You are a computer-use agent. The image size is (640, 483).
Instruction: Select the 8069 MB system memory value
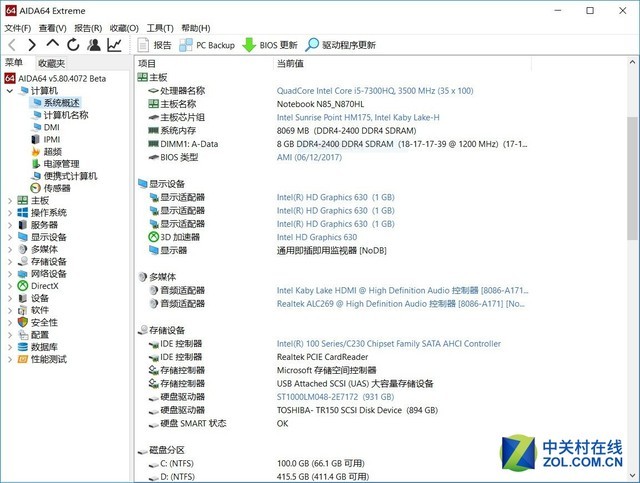coord(347,131)
